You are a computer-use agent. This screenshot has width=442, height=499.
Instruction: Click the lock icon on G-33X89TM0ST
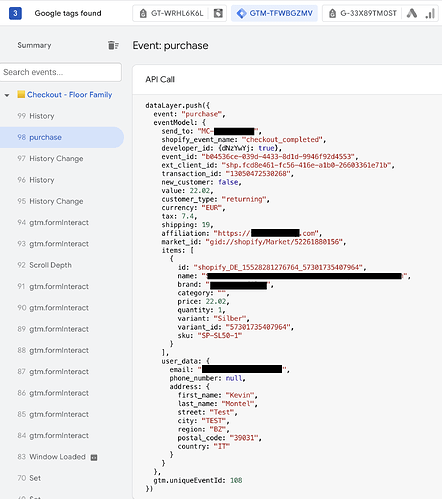pos(332,13)
